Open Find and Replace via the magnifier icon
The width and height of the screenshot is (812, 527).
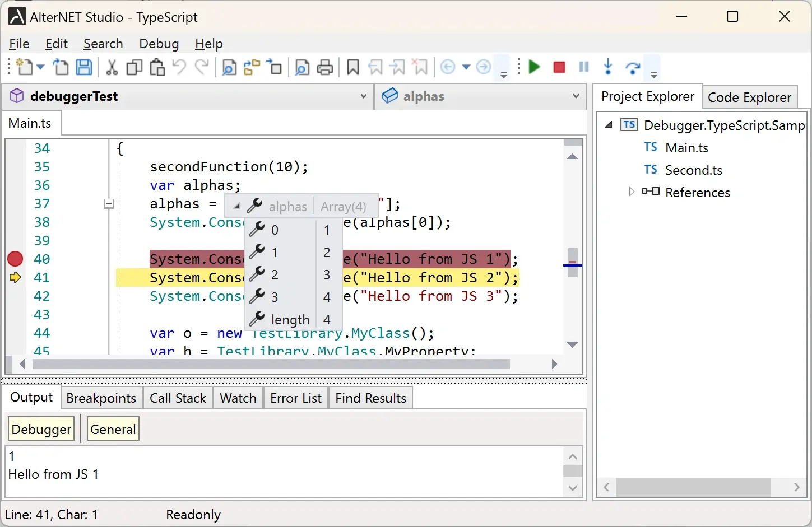coord(229,67)
